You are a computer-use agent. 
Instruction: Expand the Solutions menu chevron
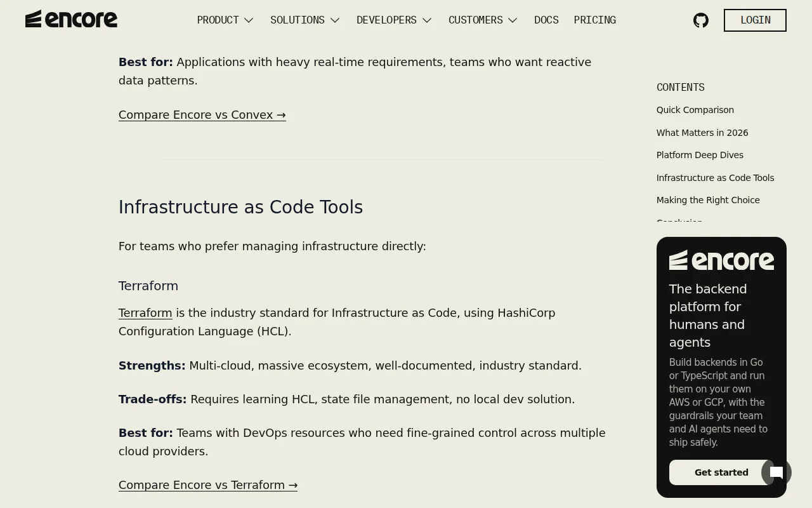tap(335, 20)
